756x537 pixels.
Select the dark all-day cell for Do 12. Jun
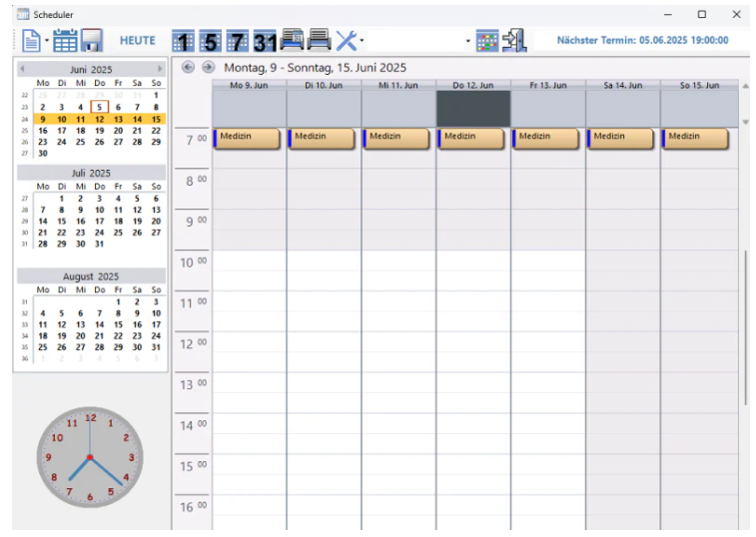point(473,109)
